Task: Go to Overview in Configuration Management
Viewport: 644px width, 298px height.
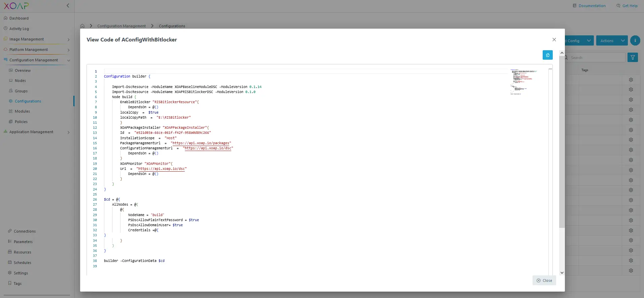Action: click(23, 70)
